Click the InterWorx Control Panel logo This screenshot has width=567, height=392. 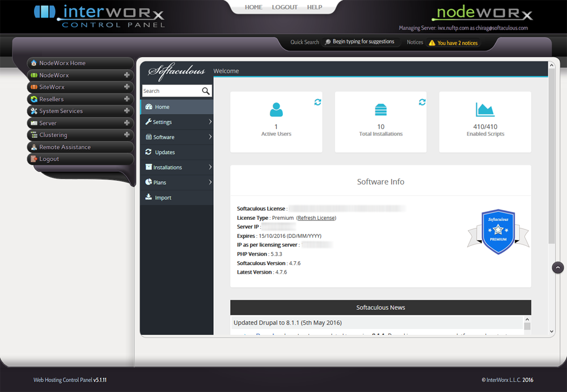tap(99, 16)
